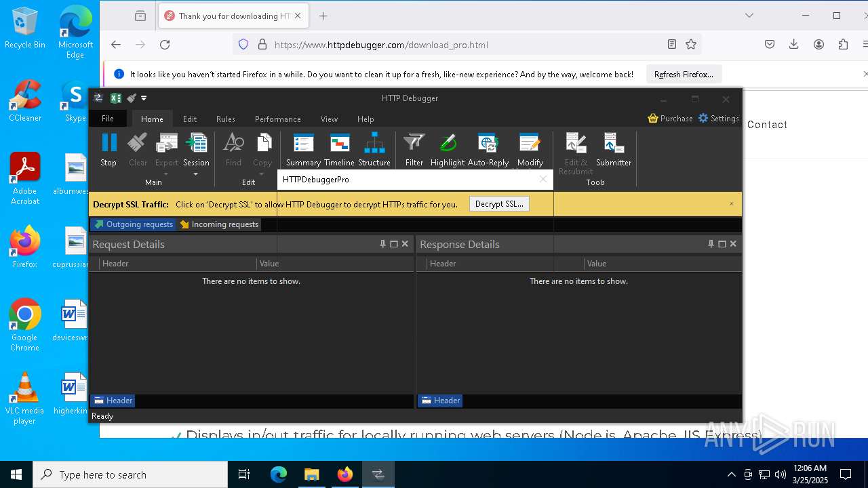Open HTTP Debugger Settings
The height and width of the screenshot is (488, 868).
(718, 118)
